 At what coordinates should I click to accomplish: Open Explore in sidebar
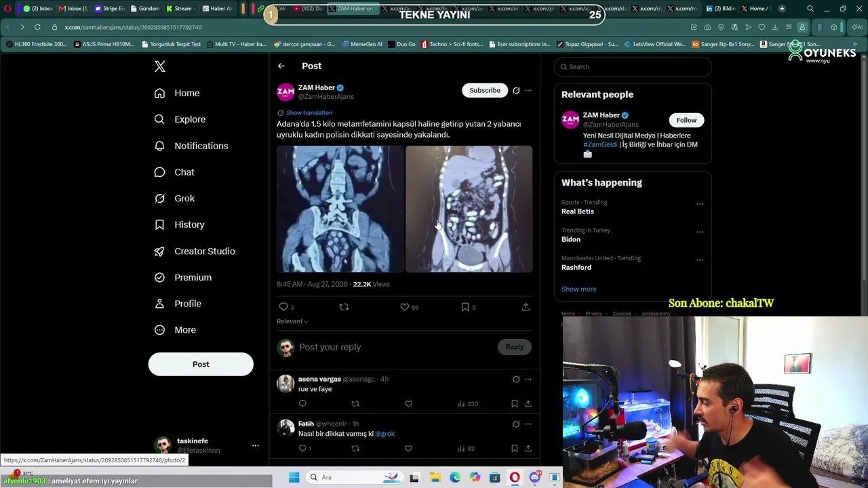click(x=180, y=119)
